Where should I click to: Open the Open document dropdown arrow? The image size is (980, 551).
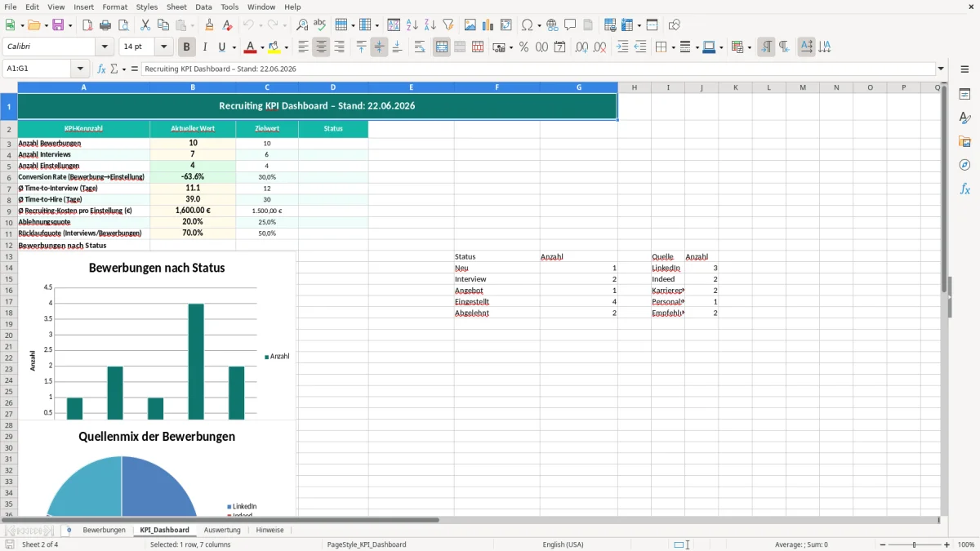(44, 25)
